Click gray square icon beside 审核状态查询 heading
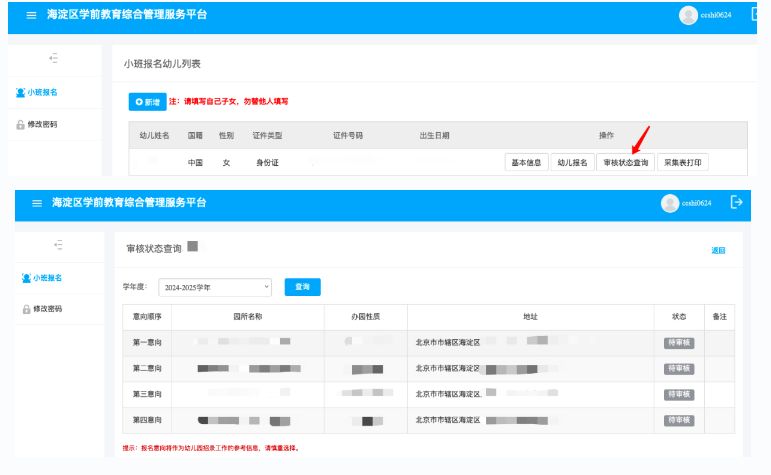The width and height of the screenshot is (771, 475). pyautogui.click(x=193, y=246)
